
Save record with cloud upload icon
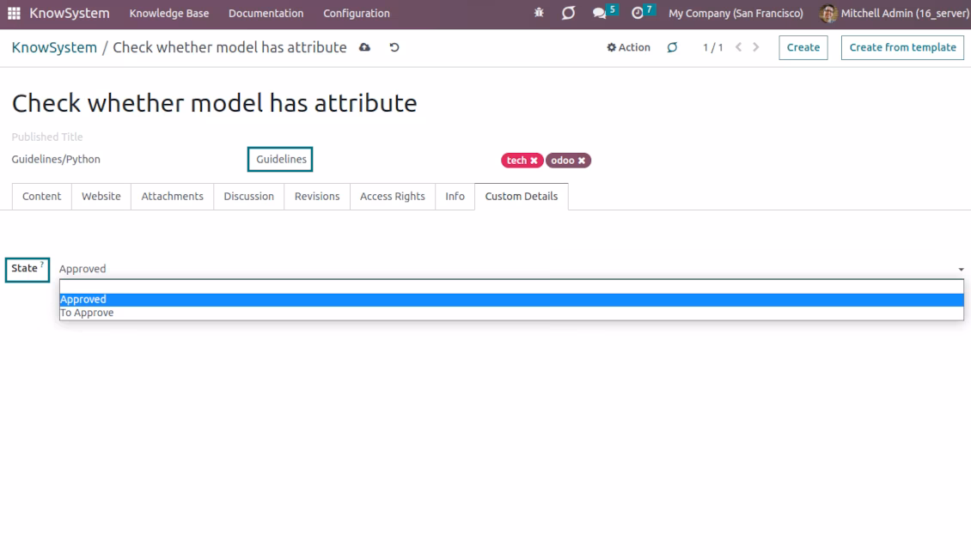[x=364, y=47]
